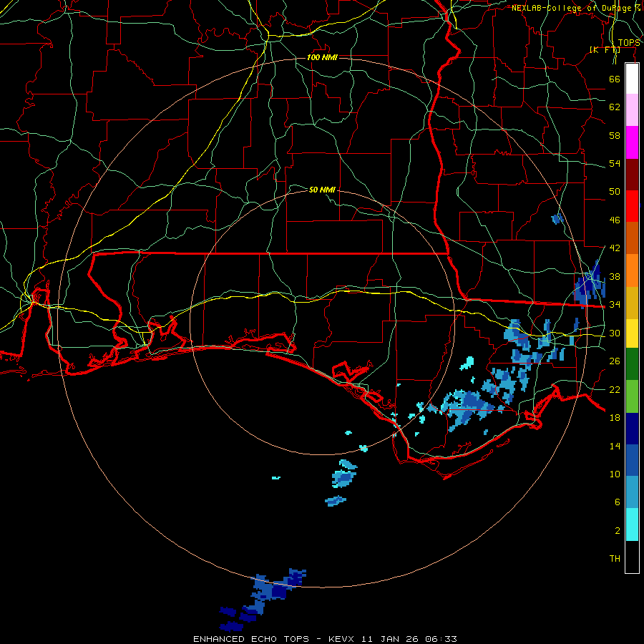Click the "14" legend value
644x644 pixels.
(x=615, y=446)
